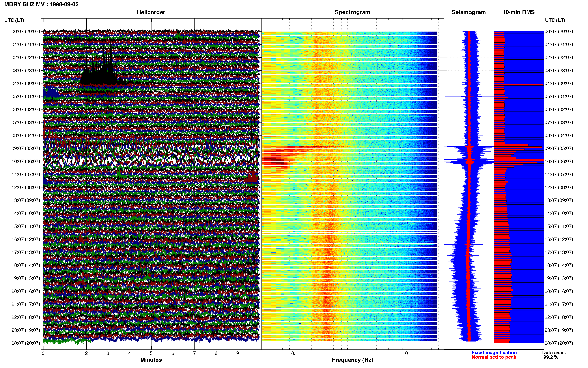Click the right time label 14:07 (10:07)
The image size is (588, 368).
559,213
